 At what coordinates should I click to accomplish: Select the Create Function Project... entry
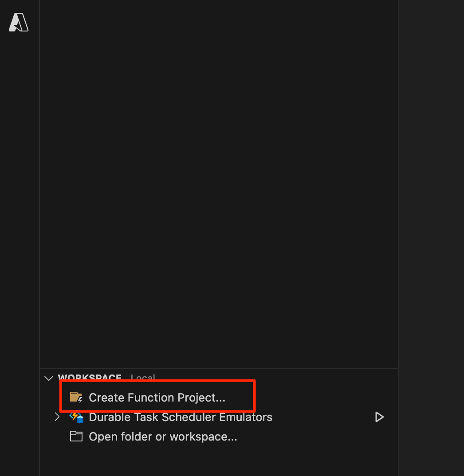pos(157,398)
